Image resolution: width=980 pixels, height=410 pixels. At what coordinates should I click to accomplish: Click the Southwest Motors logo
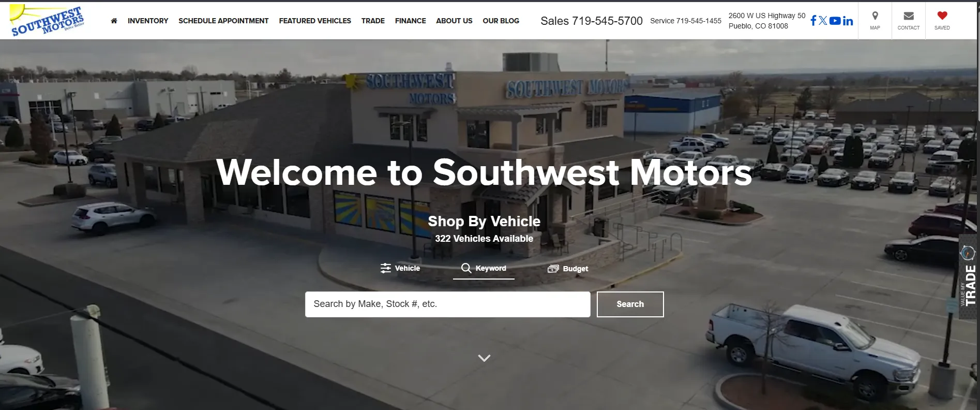[47, 21]
